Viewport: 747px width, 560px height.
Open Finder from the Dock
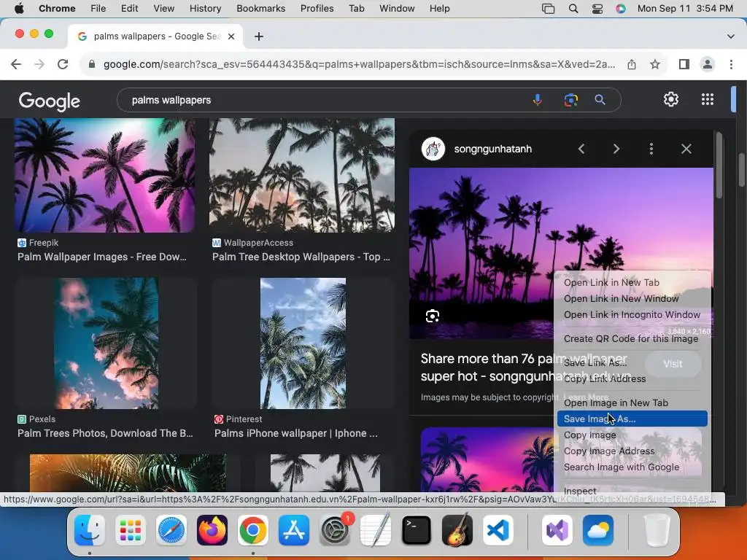pos(90,530)
